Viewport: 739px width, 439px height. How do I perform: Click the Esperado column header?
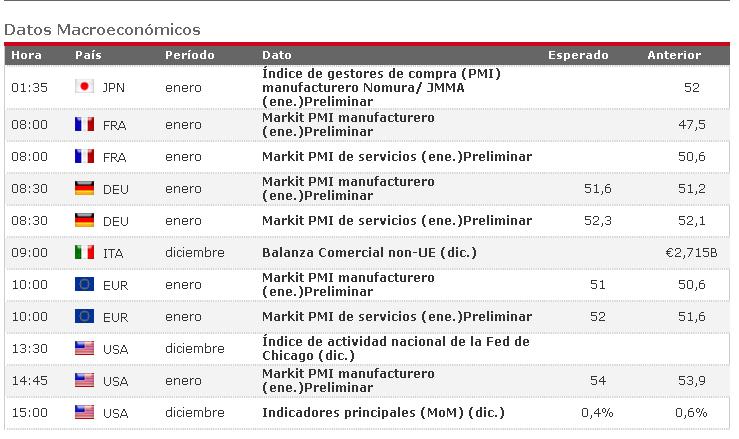coord(578,55)
